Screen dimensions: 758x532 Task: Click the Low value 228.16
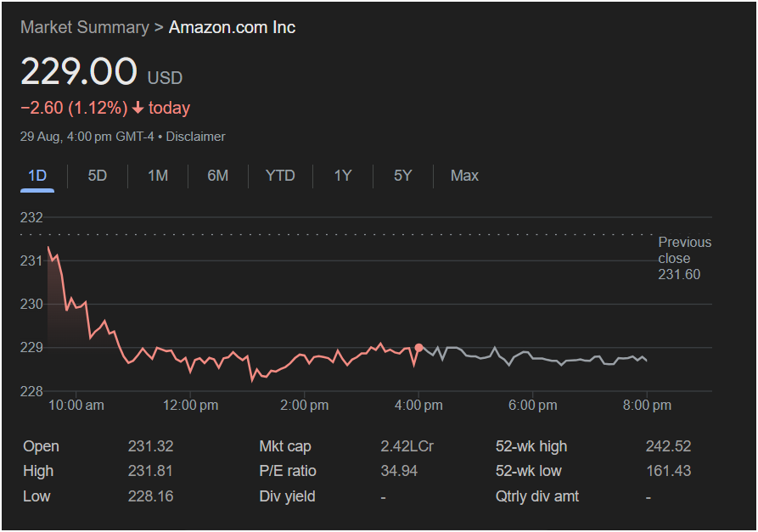150,496
